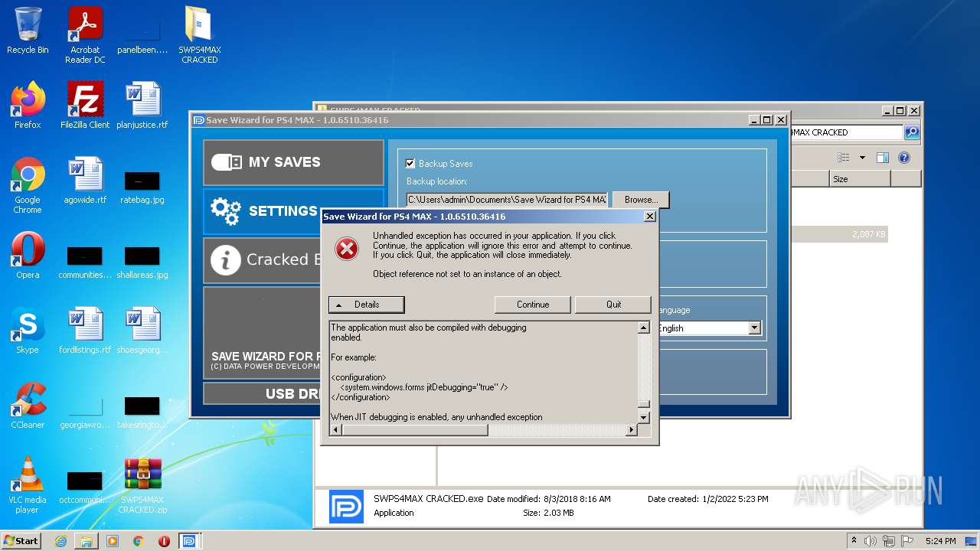Viewport: 980px width, 551px height.
Task: Click the volume icon in system tray
Action: click(x=870, y=541)
